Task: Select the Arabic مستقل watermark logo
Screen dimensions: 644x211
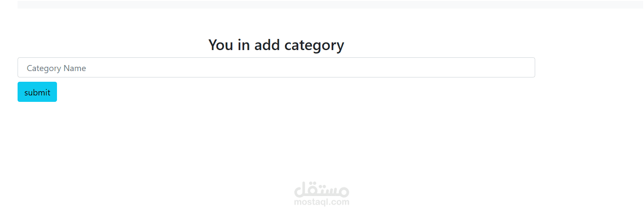Action: pos(322,190)
